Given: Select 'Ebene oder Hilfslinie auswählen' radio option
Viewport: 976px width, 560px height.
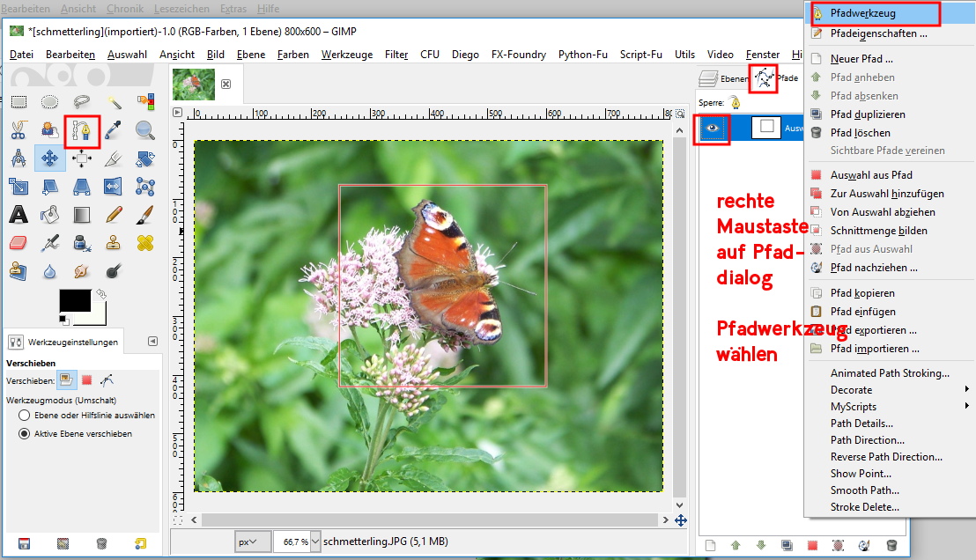Looking at the screenshot, I should (25, 415).
